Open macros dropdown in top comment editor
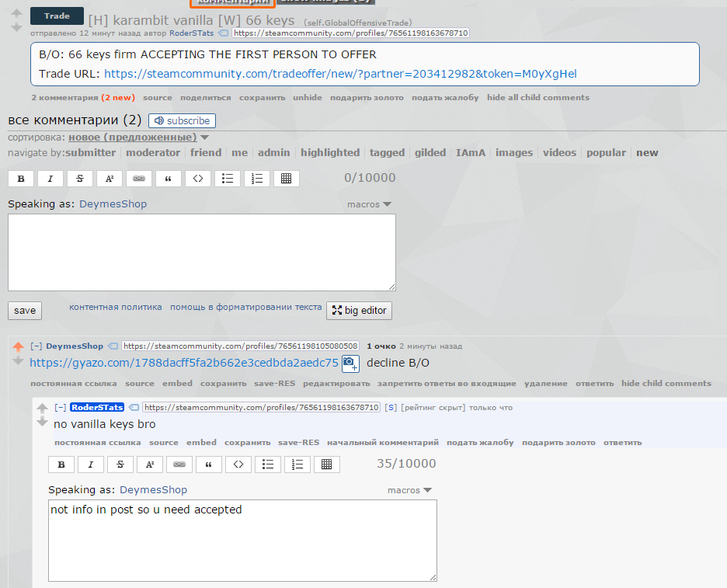The image size is (727, 588). pos(370,204)
